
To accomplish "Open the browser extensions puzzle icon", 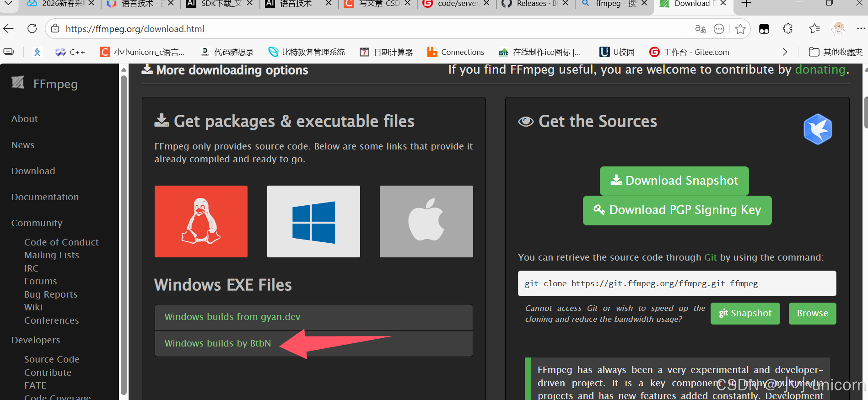I will [x=788, y=29].
